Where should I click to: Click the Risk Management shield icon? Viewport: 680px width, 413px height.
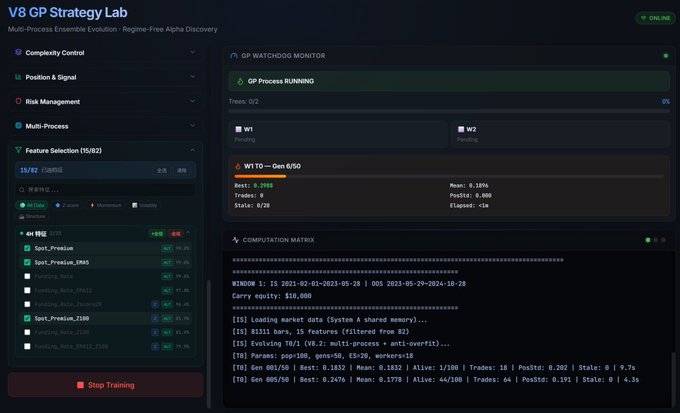point(18,101)
